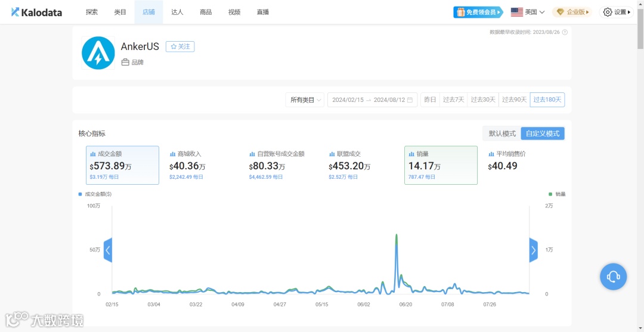Click the briefcase icon beside 品牌

pyautogui.click(x=125, y=63)
